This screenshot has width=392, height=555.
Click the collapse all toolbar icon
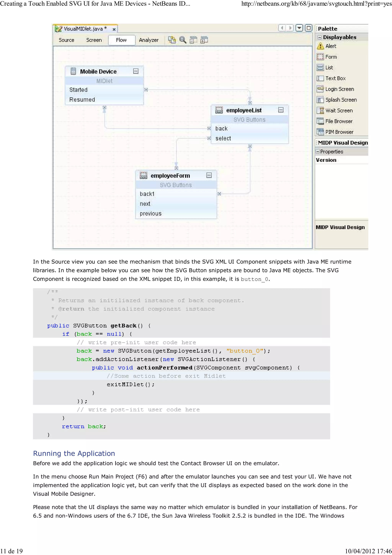point(193,40)
